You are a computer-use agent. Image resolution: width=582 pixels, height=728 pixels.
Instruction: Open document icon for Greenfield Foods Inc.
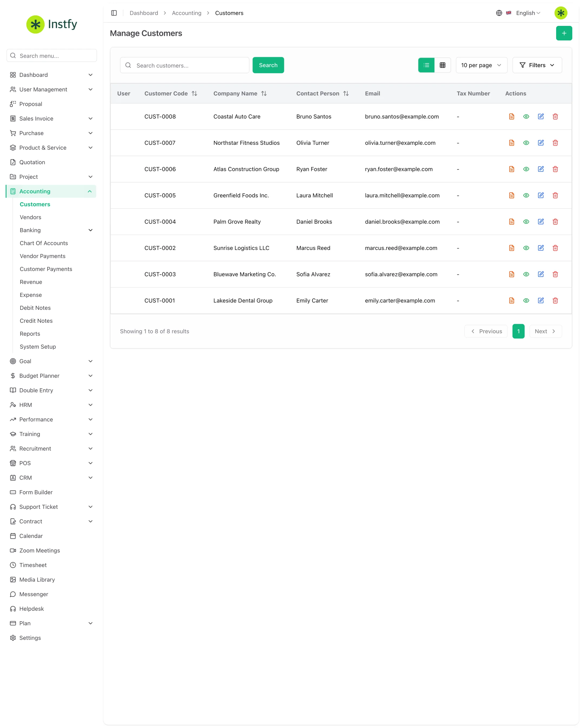pyautogui.click(x=511, y=195)
